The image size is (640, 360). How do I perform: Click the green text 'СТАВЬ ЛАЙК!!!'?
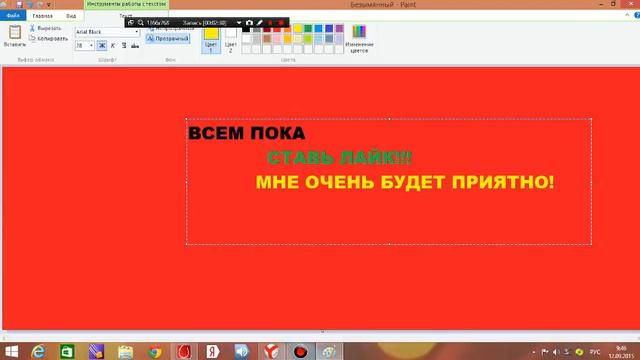[339, 158]
